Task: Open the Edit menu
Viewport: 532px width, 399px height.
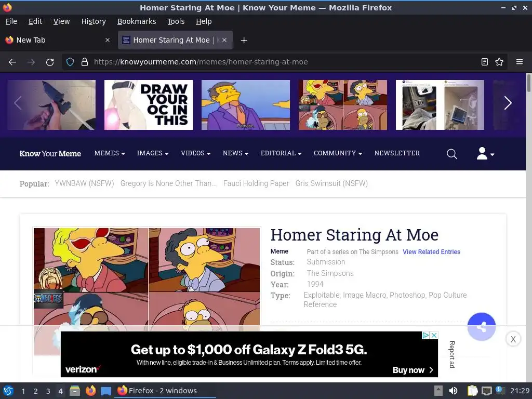Action: pos(35,21)
